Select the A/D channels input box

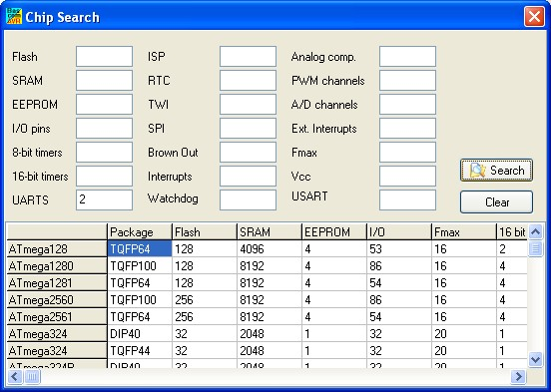click(x=407, y=104)
